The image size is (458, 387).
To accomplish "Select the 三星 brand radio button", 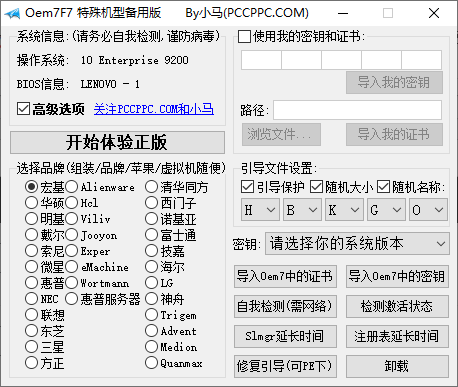I will tap(31, 347).
